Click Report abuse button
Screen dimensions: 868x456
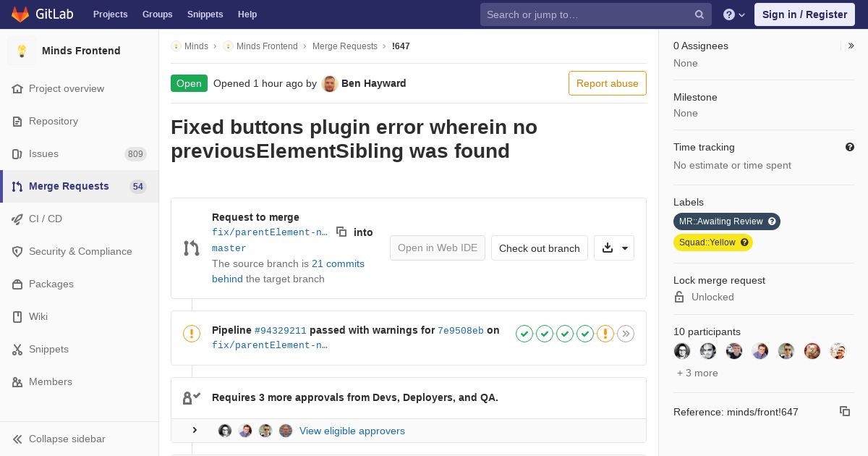point(608,83)
